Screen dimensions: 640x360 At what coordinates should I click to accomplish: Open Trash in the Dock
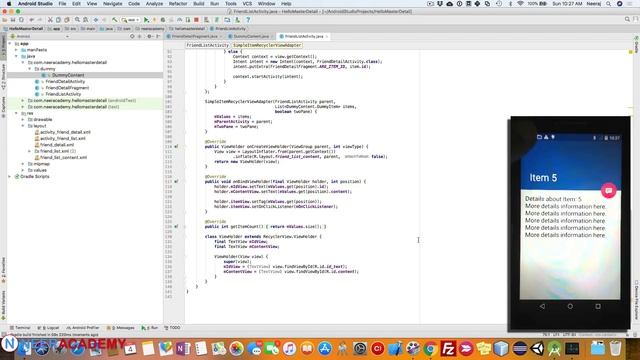point(615,349)
